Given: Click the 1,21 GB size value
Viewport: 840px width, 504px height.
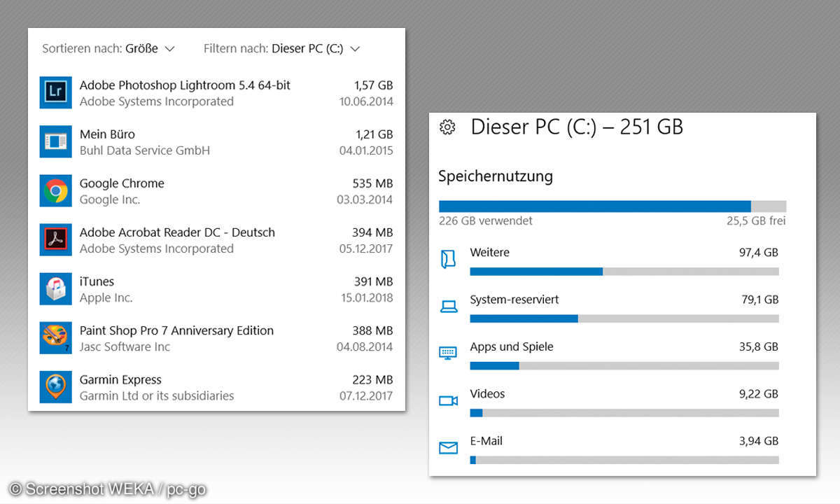Looking at the screenshot, I should pos(374,134).
